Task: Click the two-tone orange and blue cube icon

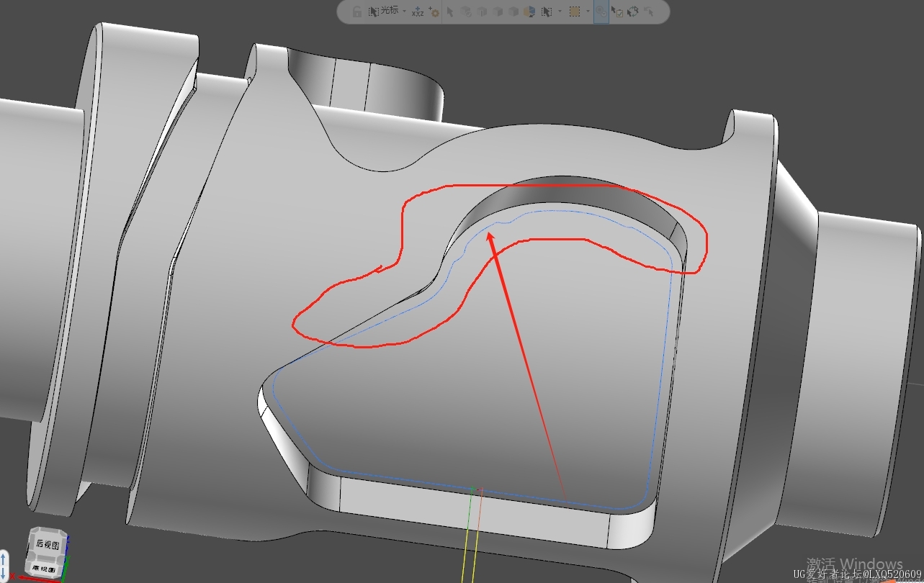Action: point(529,12)
